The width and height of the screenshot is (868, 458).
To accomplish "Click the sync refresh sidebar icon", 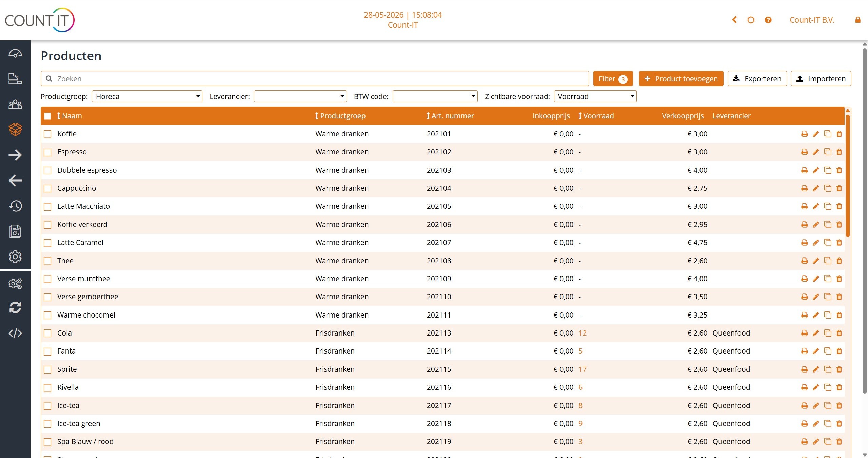I will 15,308.
